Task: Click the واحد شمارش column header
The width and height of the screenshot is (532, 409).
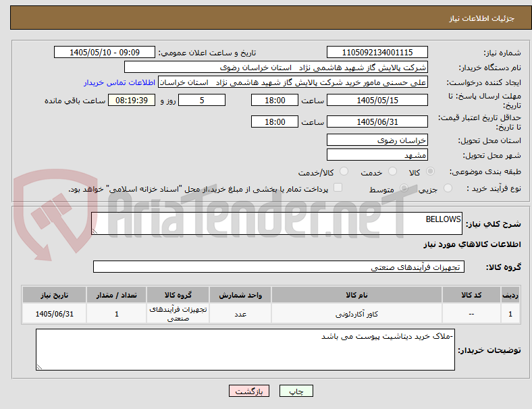Action: click(x=240, y=295)
